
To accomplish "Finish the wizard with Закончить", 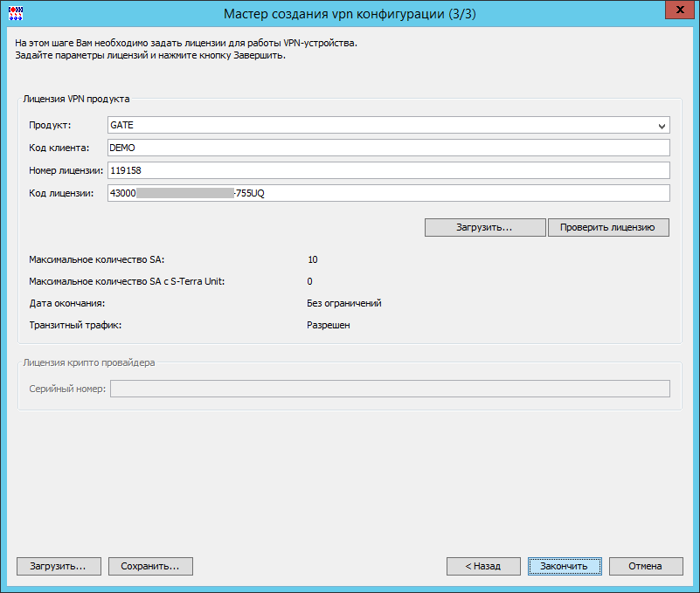I will click(x=565, y=566).
